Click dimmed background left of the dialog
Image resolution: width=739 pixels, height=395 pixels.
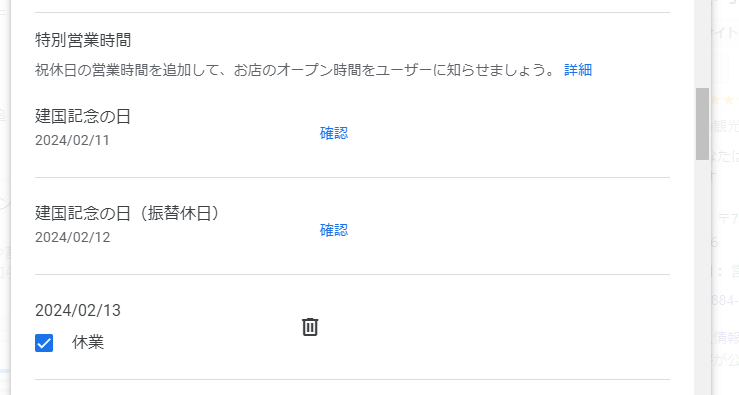(5, 198)
